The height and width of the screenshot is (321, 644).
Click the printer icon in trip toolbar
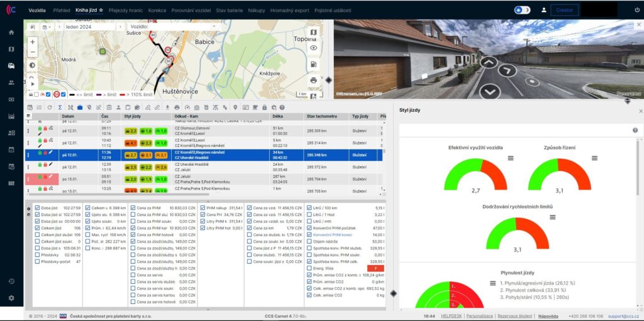[x=177, y=107]
